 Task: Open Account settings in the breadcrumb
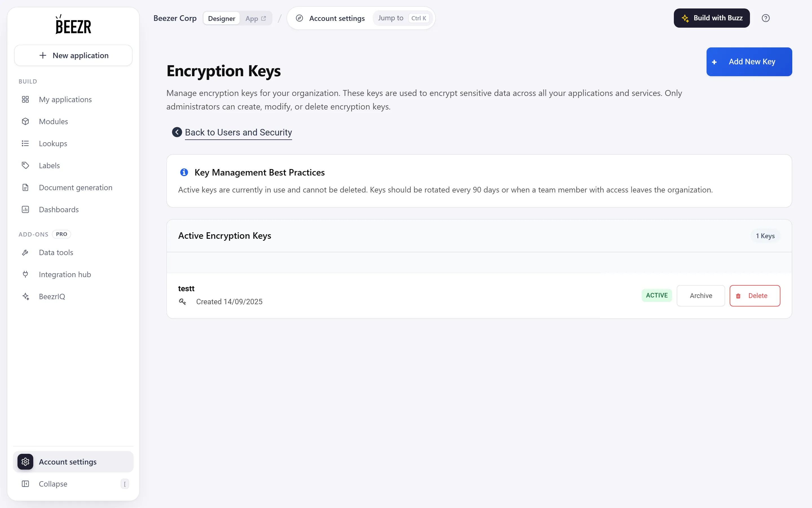[x=337, y=18]
